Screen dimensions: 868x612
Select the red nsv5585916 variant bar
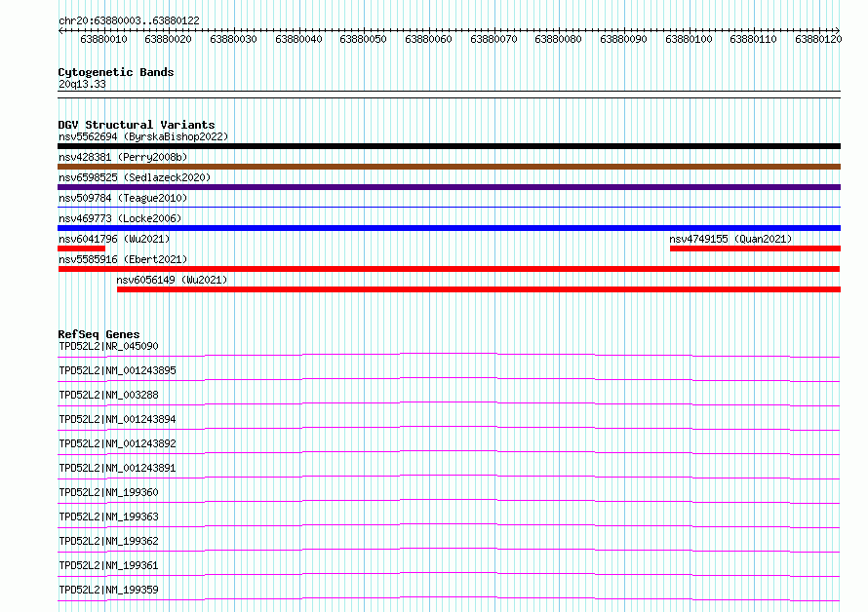click(x=449, y=269)
